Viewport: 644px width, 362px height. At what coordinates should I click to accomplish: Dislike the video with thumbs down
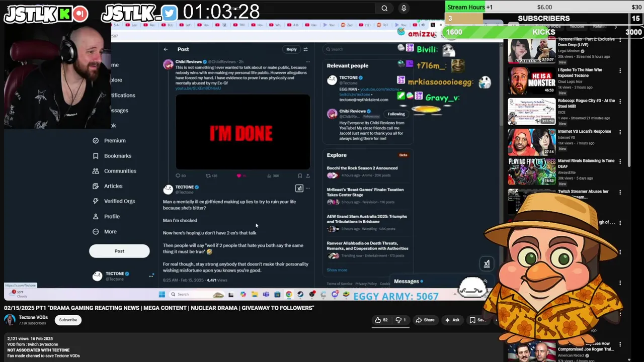click(401, 320)
